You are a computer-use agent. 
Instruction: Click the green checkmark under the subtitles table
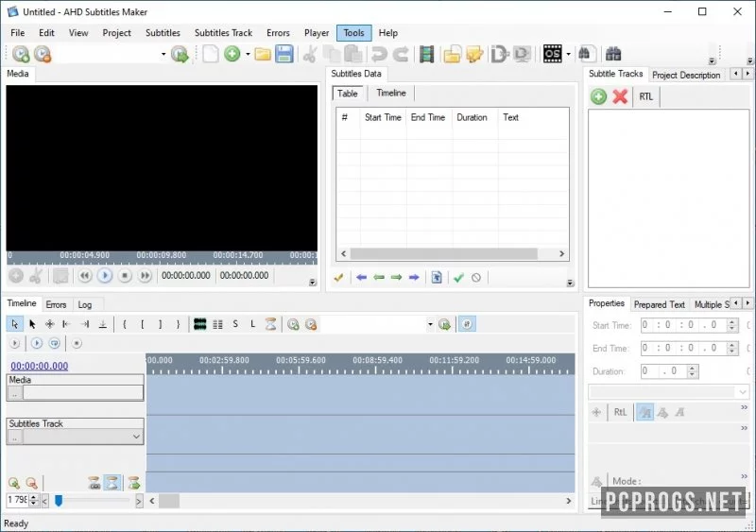click(x=458, y=277)
